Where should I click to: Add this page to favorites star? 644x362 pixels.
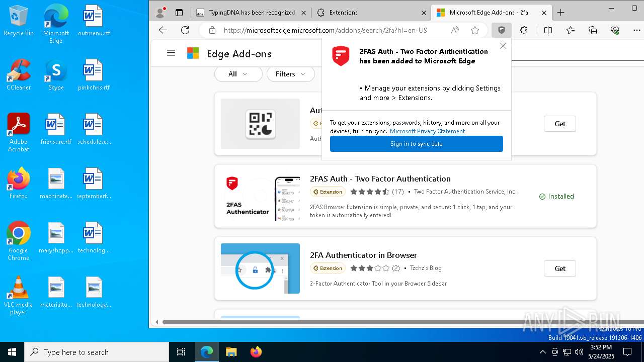click(475, 30)
